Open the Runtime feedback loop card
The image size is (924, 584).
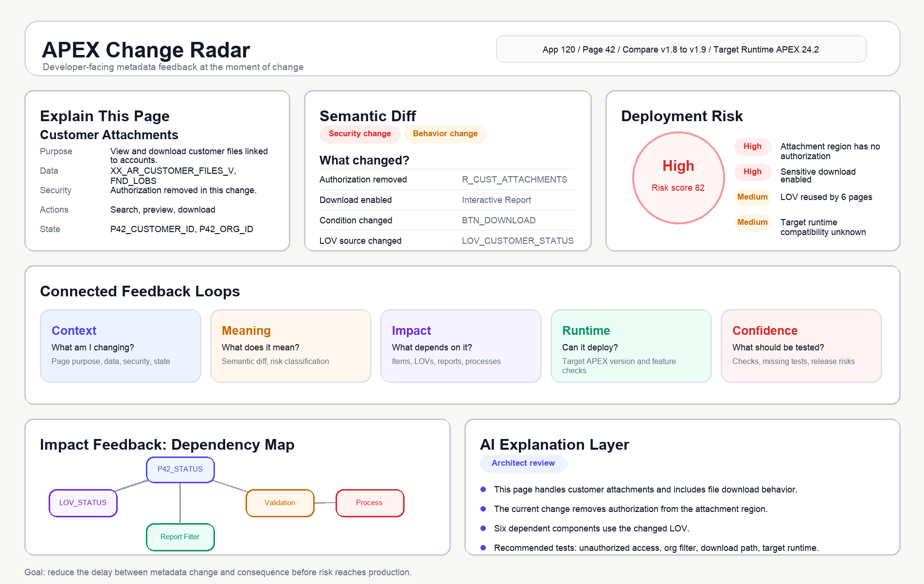tap(631, 346)
